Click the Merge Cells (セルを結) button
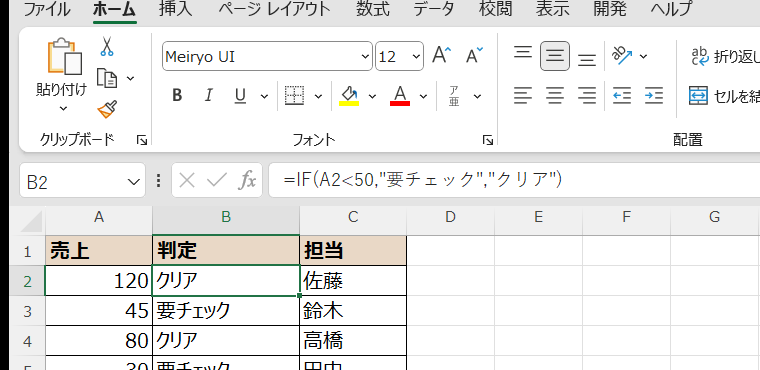 [724, 96]
